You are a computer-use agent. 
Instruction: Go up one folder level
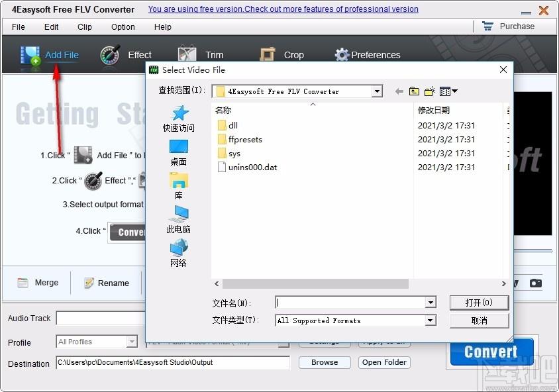(x=414, y=91)
